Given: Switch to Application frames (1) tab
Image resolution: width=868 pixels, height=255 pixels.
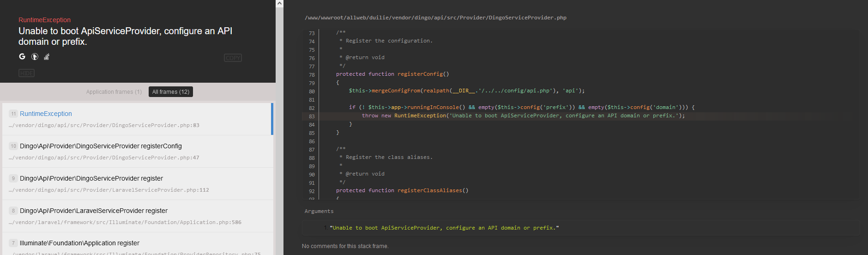Looking at the screenshot, I should click(x=114, y=92).
